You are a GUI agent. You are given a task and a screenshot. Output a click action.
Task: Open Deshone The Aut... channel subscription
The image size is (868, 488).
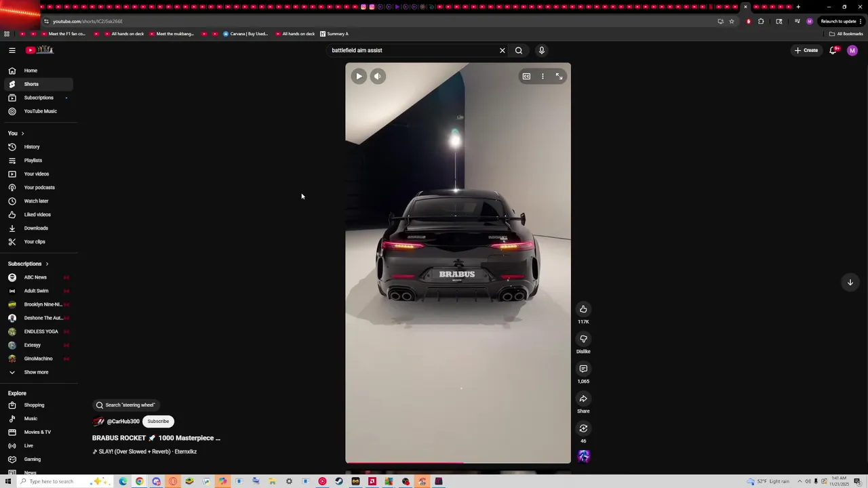[x=37, y=318]
